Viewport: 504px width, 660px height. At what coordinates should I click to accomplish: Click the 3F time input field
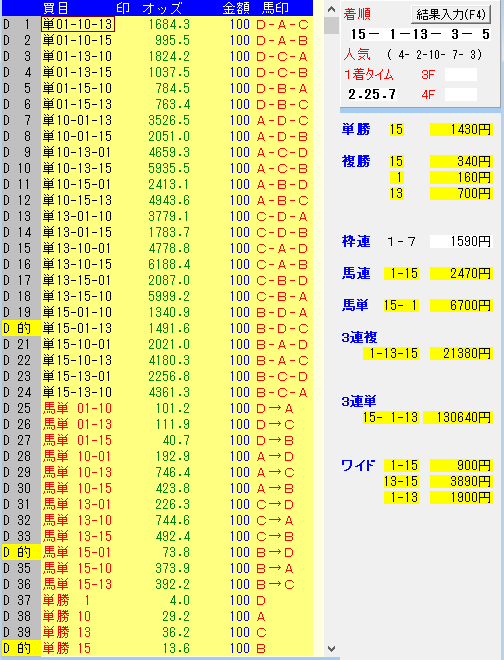coord(461,75)
